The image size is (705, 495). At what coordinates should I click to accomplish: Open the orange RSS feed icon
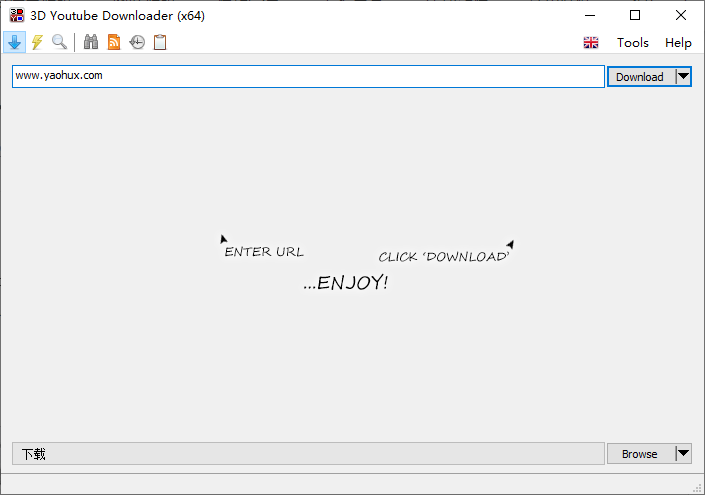click(x=114, y=42)
